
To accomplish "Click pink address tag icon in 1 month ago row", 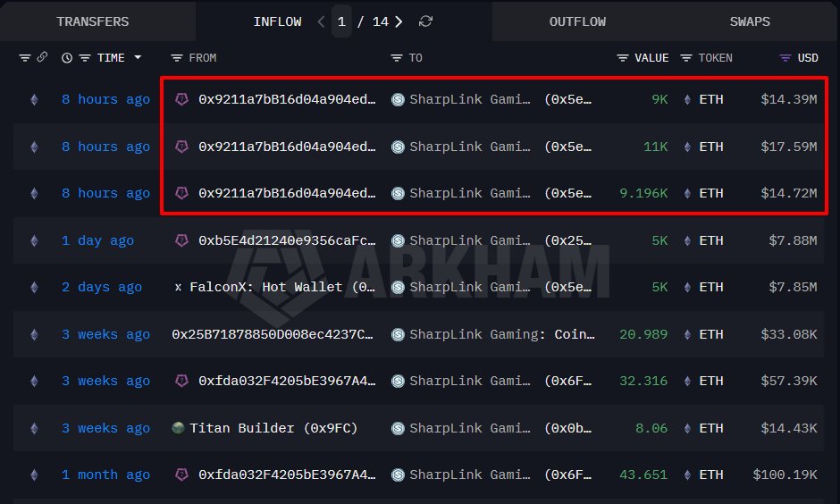I will (x=181, y=475).
